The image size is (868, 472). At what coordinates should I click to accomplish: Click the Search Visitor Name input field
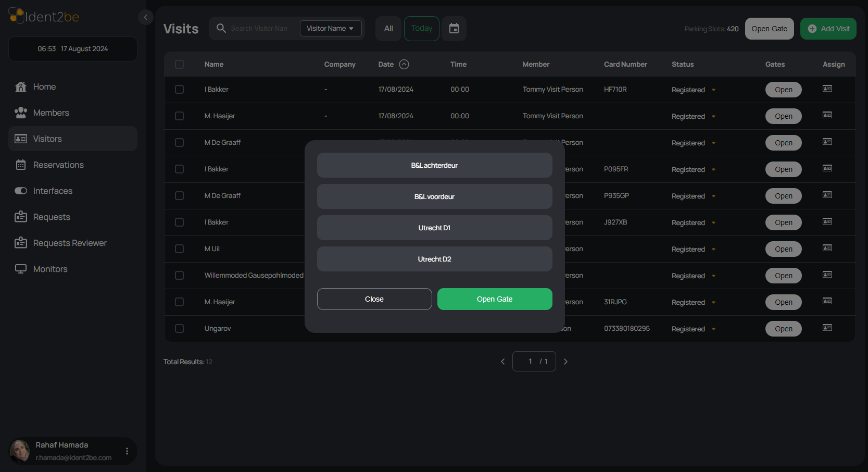(259, 28)
